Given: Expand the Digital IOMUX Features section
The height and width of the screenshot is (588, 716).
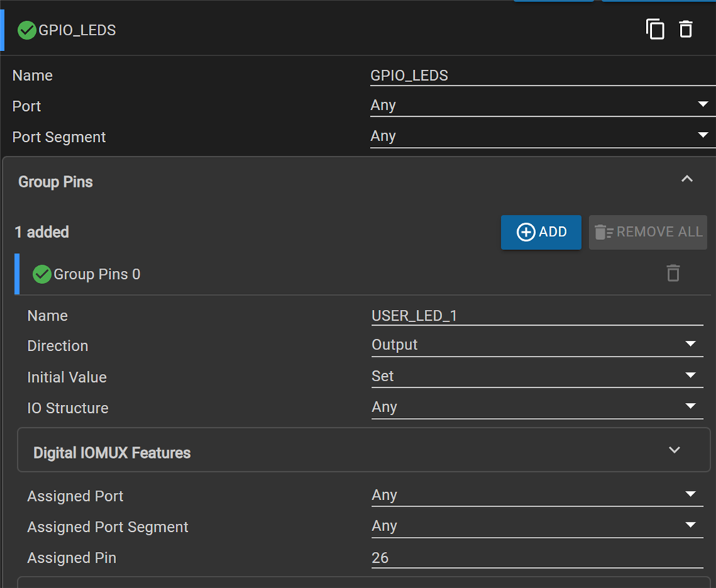Looking at the screenshot, I should click(674, 450).
